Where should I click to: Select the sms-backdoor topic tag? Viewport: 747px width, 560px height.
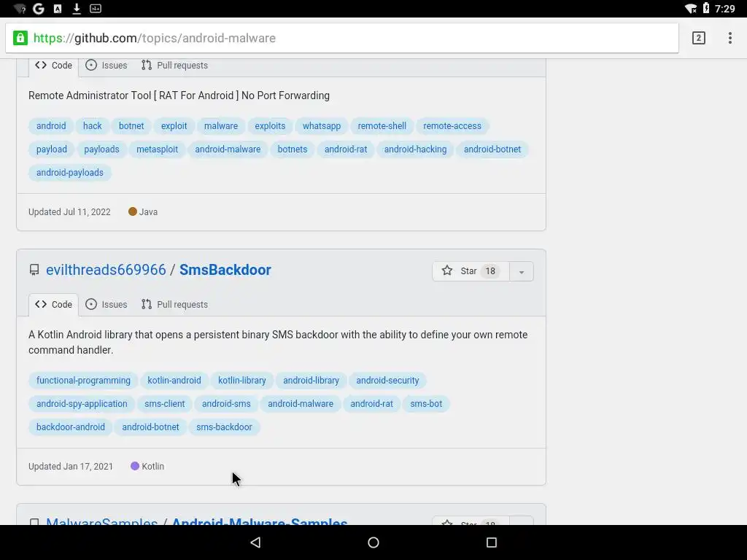point(225,427)
